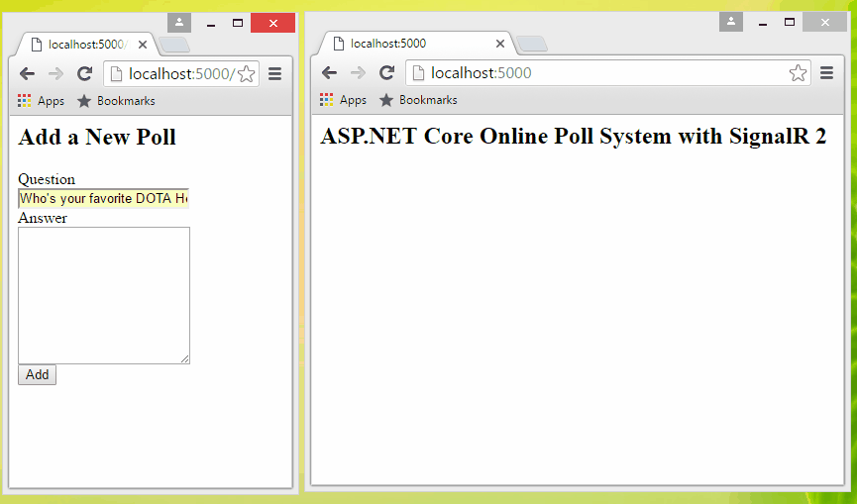Maximize the right browser window
The width and height of the screenshot is (857, 504).
790,22
